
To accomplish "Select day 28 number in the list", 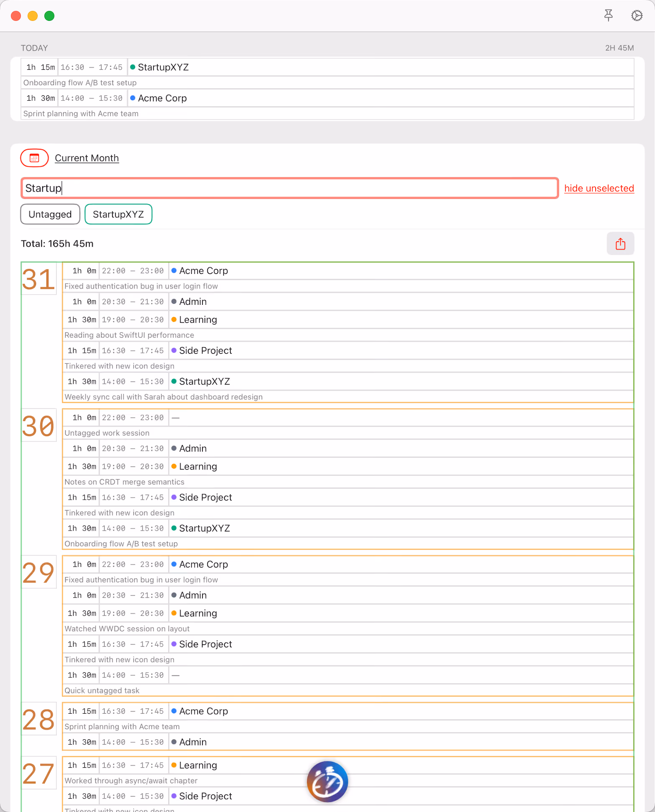I will pyautogui.click(x=38, y=719).
